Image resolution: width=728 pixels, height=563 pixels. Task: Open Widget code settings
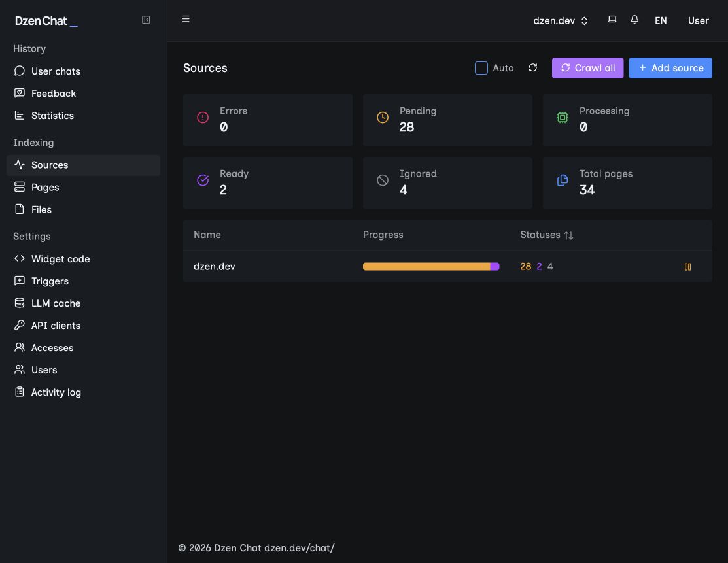[x=84, y=258]
